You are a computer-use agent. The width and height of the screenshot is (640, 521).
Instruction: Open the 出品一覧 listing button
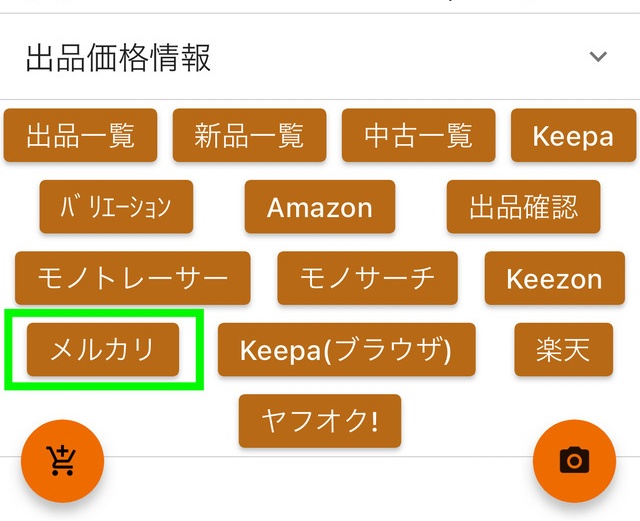click(80, 135)
